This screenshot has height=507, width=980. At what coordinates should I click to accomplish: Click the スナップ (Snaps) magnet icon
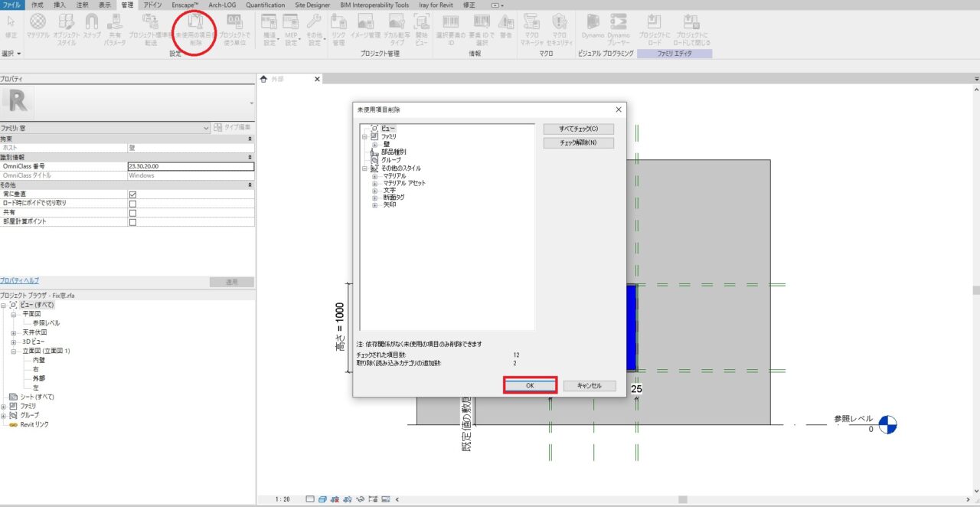pyautogui.click(x=92, y=21)
